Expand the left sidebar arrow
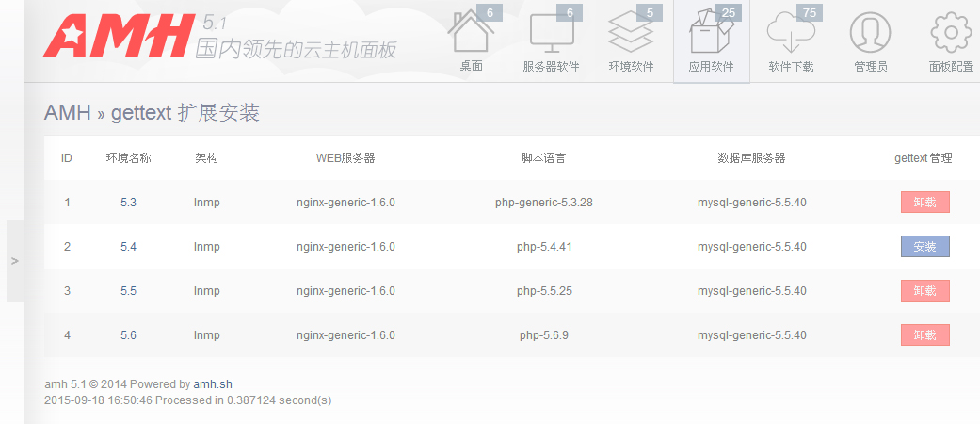 pos(14,261)
